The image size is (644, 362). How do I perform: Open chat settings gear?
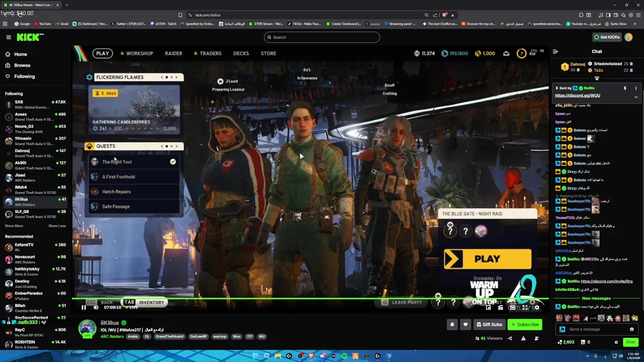616,342
